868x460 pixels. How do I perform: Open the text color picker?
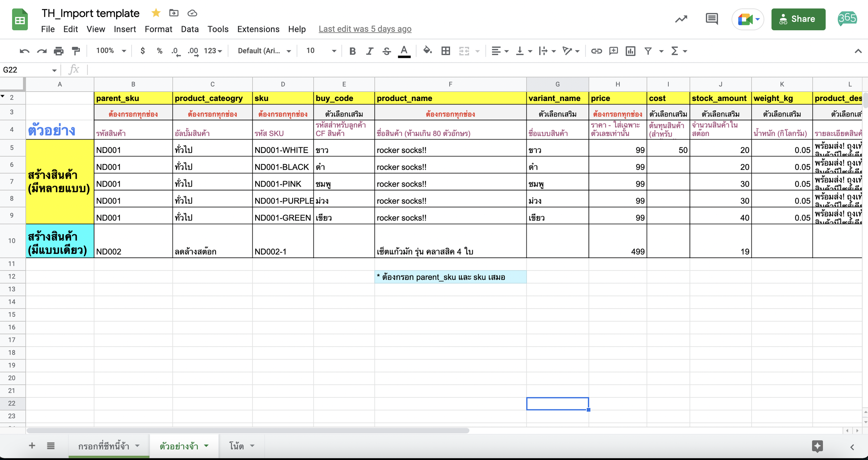pyautogui.click(x=403, y=51)
